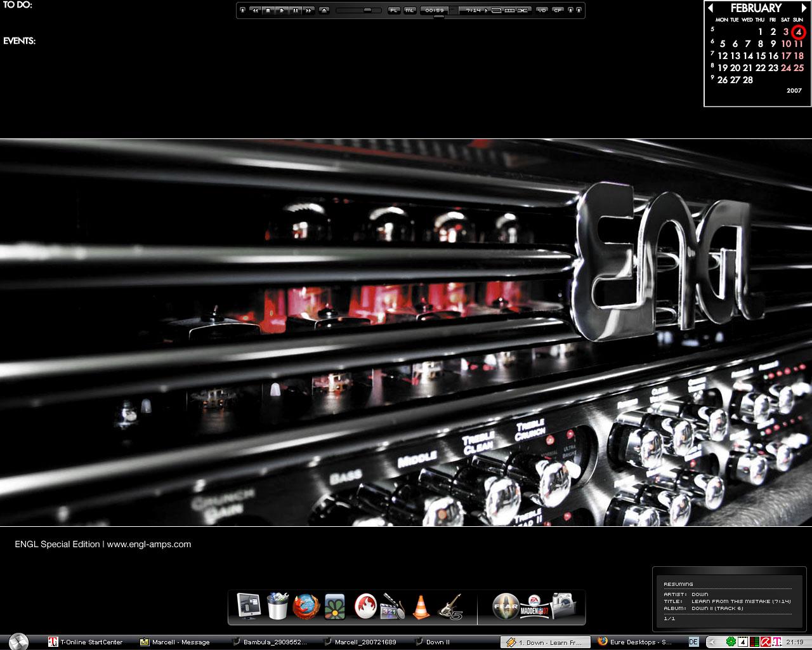Launch Madden 07 game icon
The width and height of the screenshot is (812, 650).
pyautogui.click(x=534, y=607)
